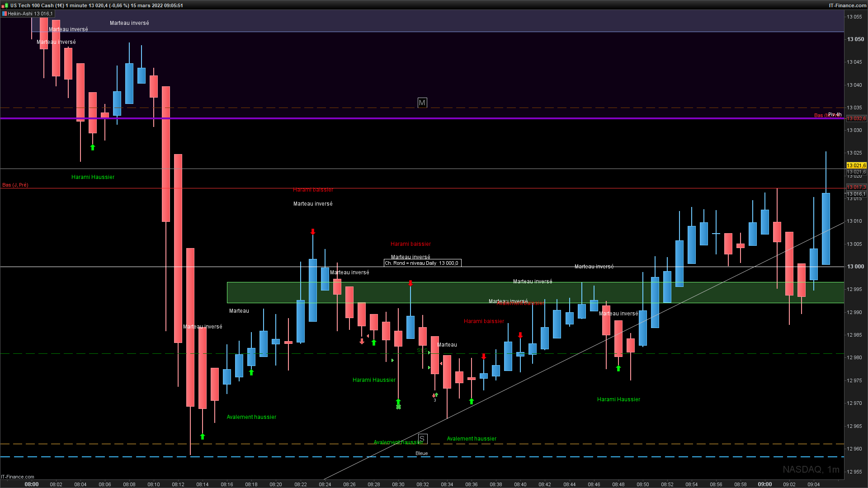Click green up arrow below 08:48 candle
Screen dimensions: 868x488
tap(618, 369)
